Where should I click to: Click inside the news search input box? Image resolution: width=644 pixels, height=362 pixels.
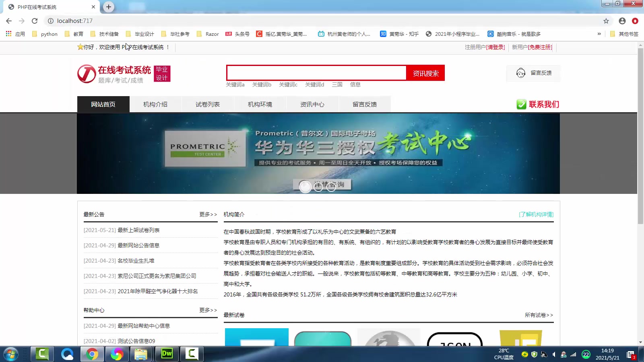click(316, 73)
